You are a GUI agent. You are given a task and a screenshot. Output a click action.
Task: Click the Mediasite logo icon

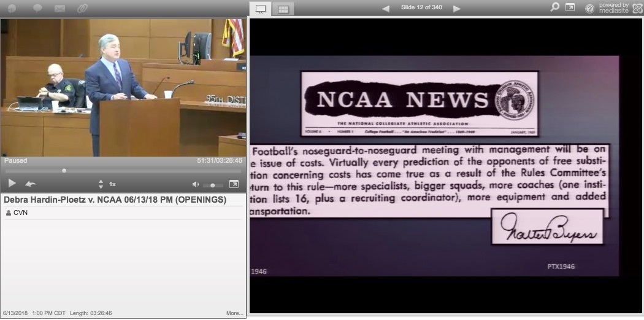637,8
